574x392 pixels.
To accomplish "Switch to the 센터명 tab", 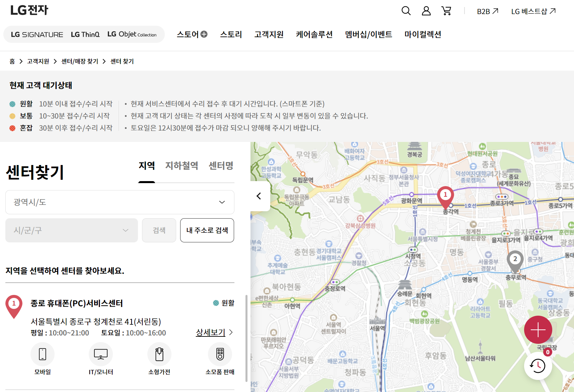I will pos(221,166).
